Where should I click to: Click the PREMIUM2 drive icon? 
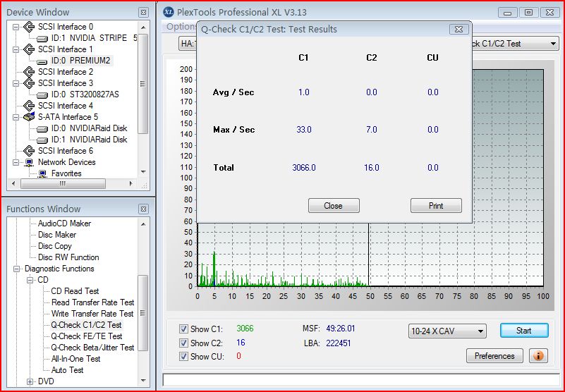[42, 61]
